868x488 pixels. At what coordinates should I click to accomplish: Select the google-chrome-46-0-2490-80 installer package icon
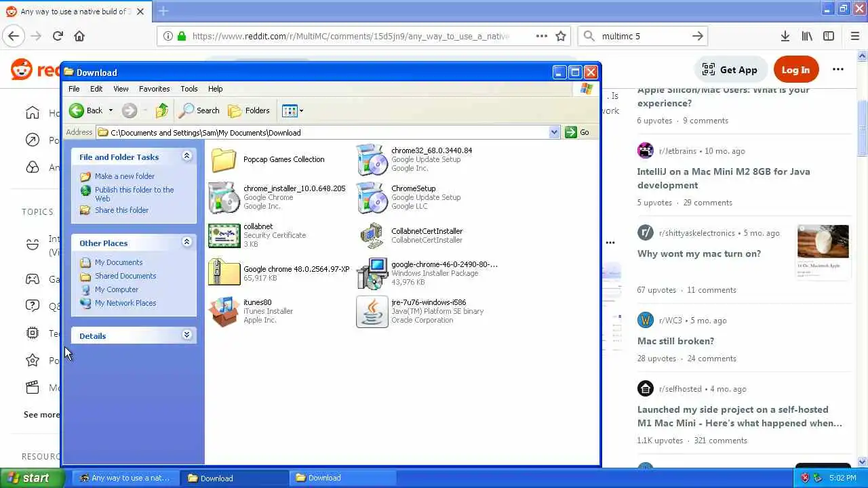372,273
